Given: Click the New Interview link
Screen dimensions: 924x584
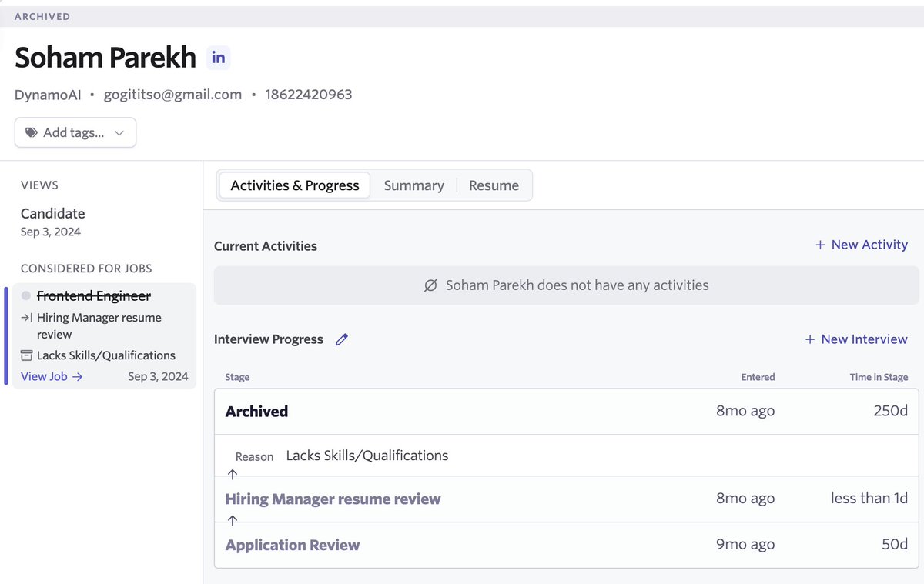Looking at the screenshot, I should point(856,339).
